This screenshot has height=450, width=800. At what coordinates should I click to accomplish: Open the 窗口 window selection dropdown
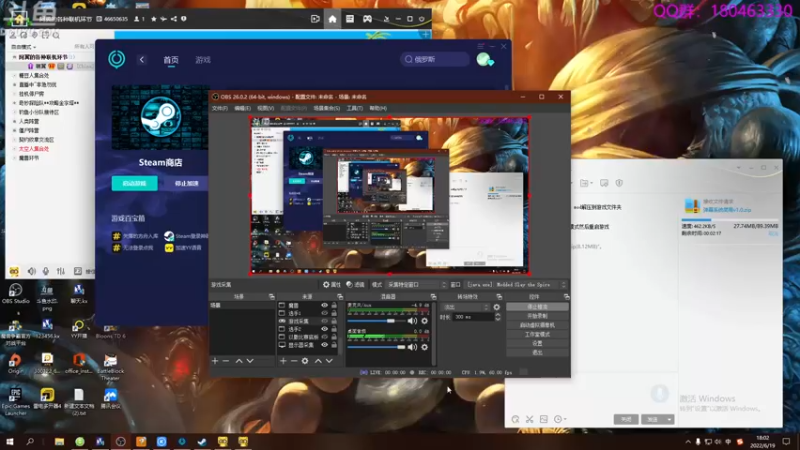516,285
